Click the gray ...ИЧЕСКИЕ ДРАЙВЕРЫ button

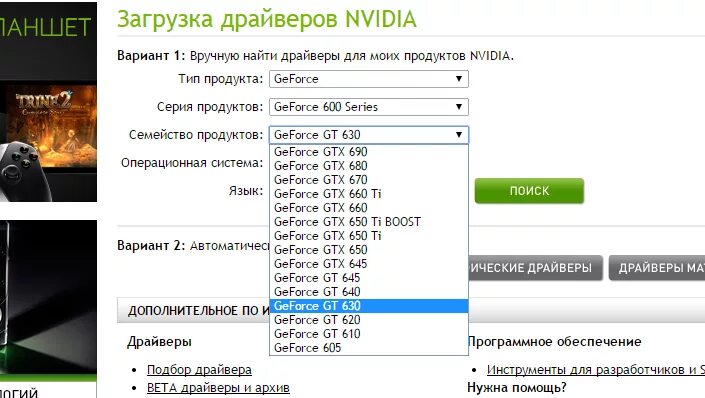[x=535, y=268]
